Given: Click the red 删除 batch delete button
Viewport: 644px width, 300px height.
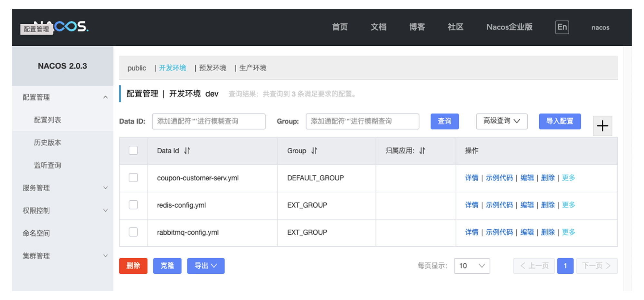Looking at the screenshot, I should [x=133, y=266].
